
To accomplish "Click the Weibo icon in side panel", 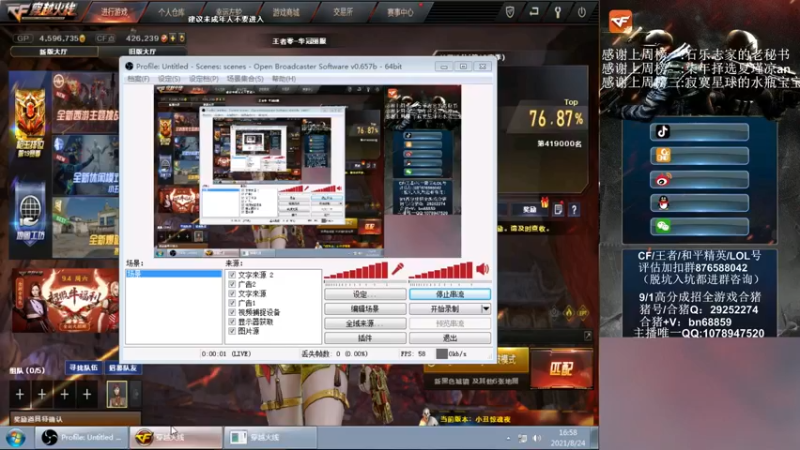I will [x=663, y=180].
